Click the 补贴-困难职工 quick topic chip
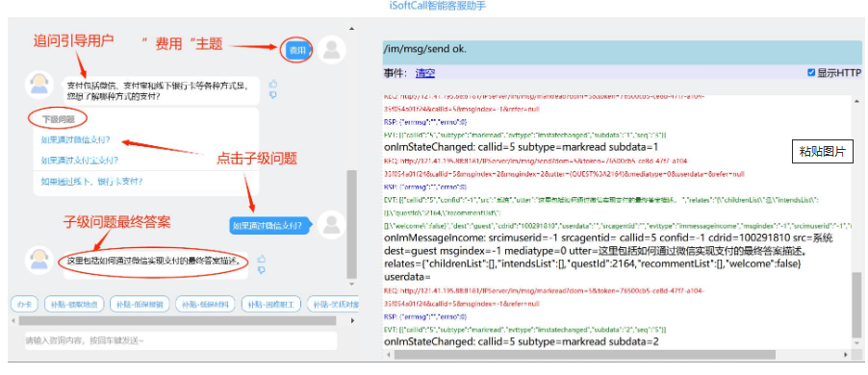This screenshot has width=868, height=375. pos(271,304)
